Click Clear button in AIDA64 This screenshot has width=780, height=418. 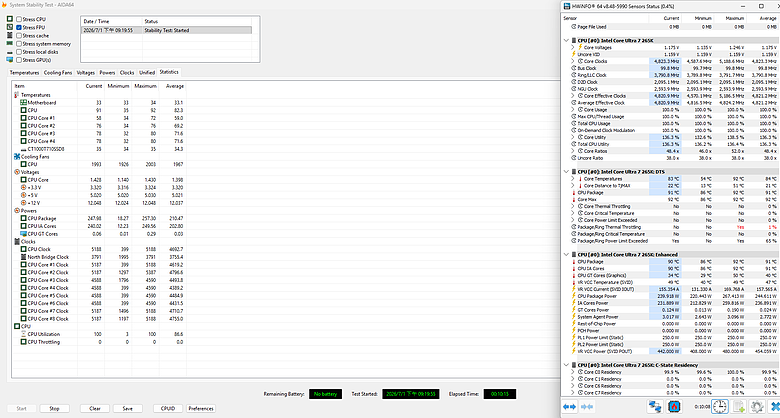click(x=95, y=409)
